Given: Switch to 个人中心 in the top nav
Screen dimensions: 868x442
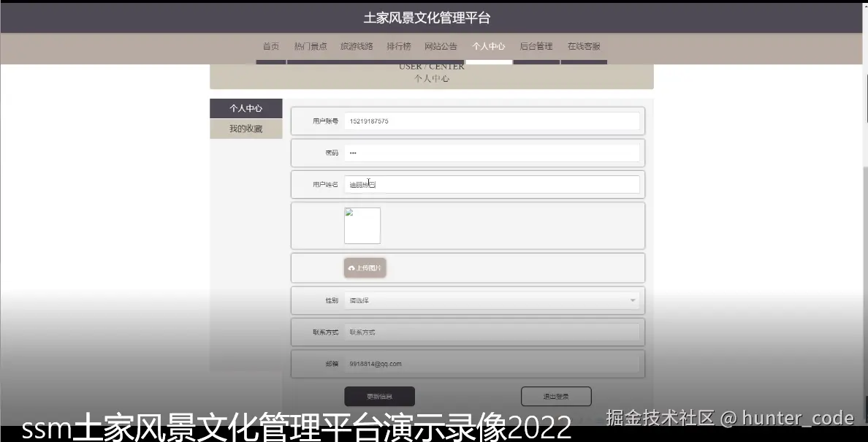Looking at the screenshot, I should 488,47.
